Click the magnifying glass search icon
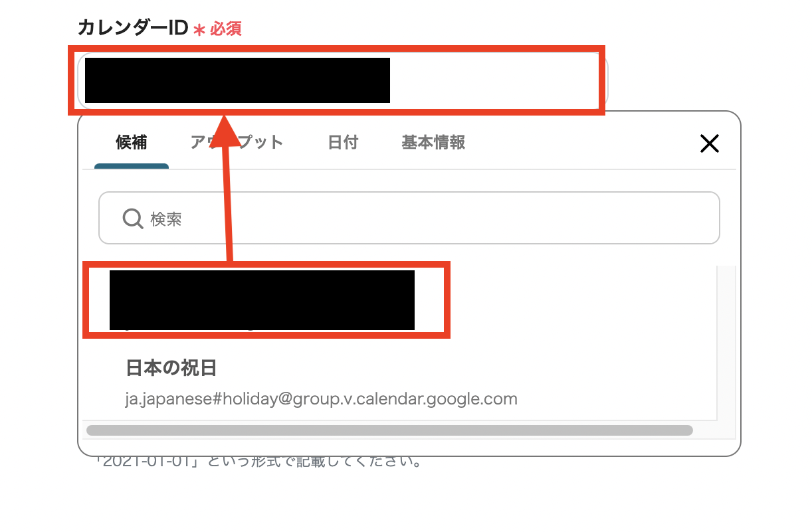 click(x=133, y=219)
